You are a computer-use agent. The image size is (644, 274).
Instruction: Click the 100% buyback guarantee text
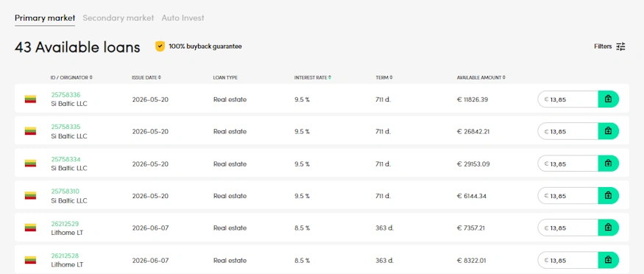click(x=205, y=46)
